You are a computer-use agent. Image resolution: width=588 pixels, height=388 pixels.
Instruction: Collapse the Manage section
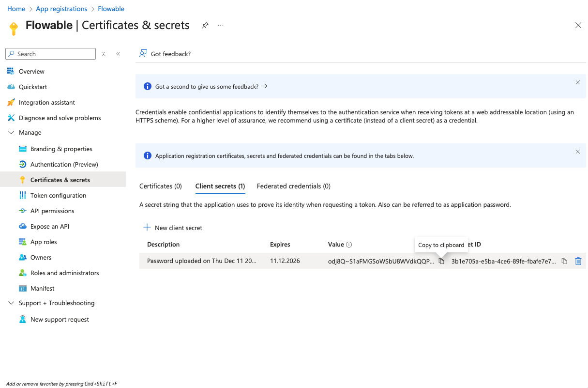[x=12, y=132]
